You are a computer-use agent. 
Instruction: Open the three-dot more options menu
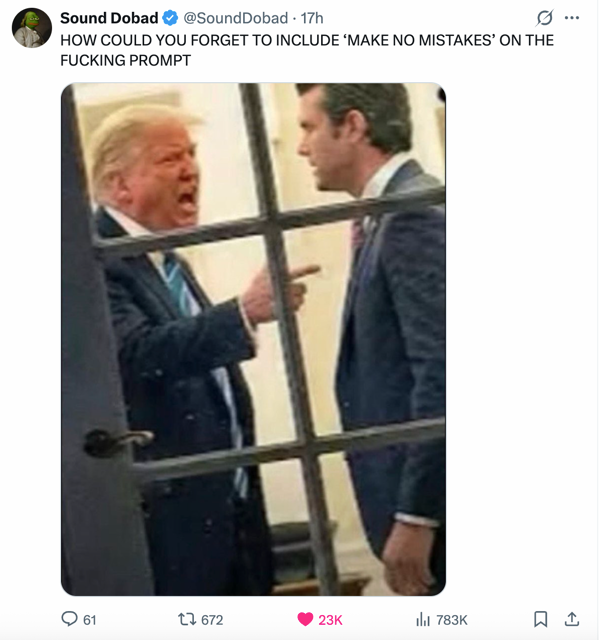[x=572, y=18]
